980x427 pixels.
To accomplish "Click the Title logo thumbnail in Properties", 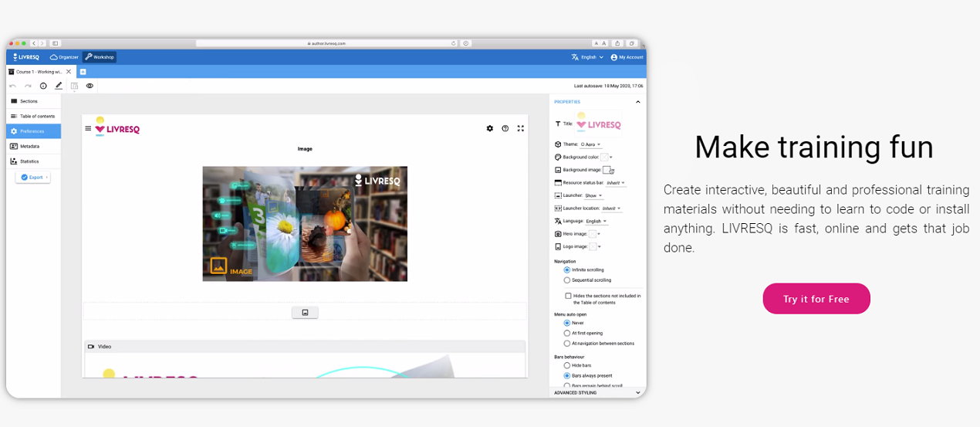I will (598, 124).
